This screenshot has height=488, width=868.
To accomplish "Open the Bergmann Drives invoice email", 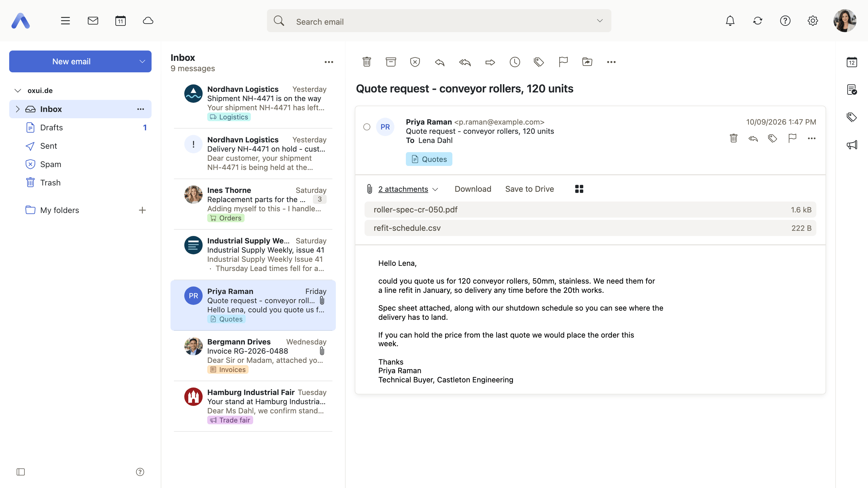I will [x=253, y=356].
